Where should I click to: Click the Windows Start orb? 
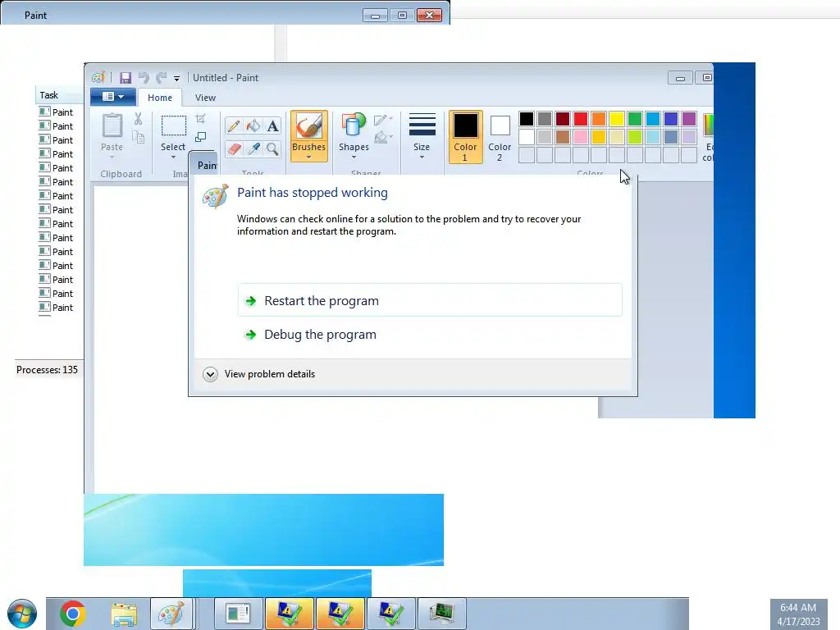click(x=22, y=614)
